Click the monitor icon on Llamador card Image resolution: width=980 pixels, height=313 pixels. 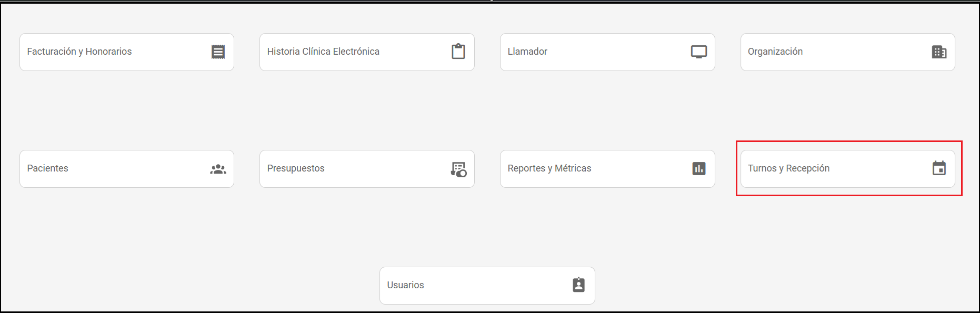(698, 52)
